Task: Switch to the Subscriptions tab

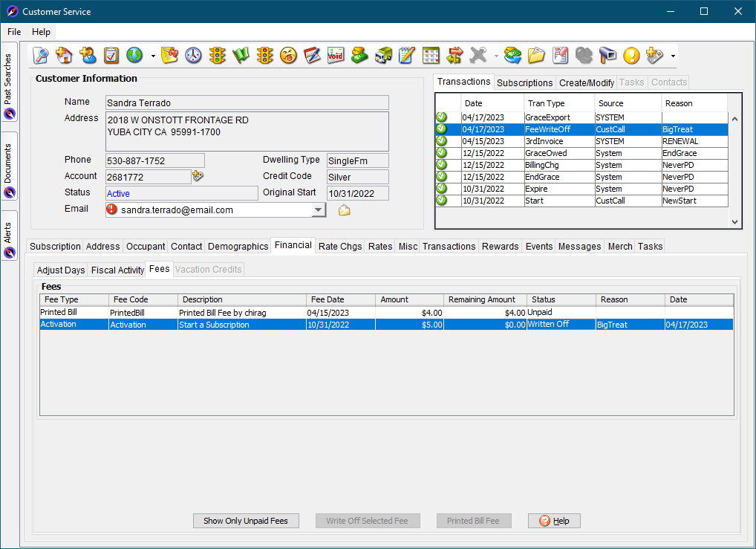Action: click(x=524, y=82)
